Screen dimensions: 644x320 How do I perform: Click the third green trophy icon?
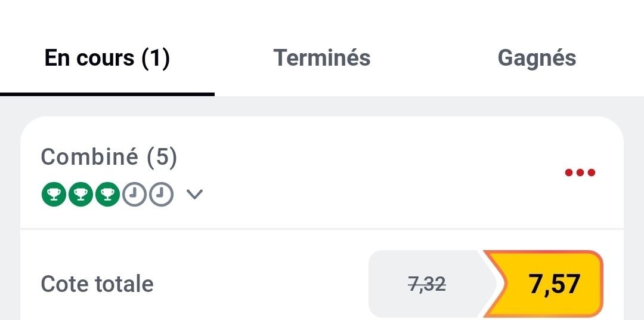point(107,194)
